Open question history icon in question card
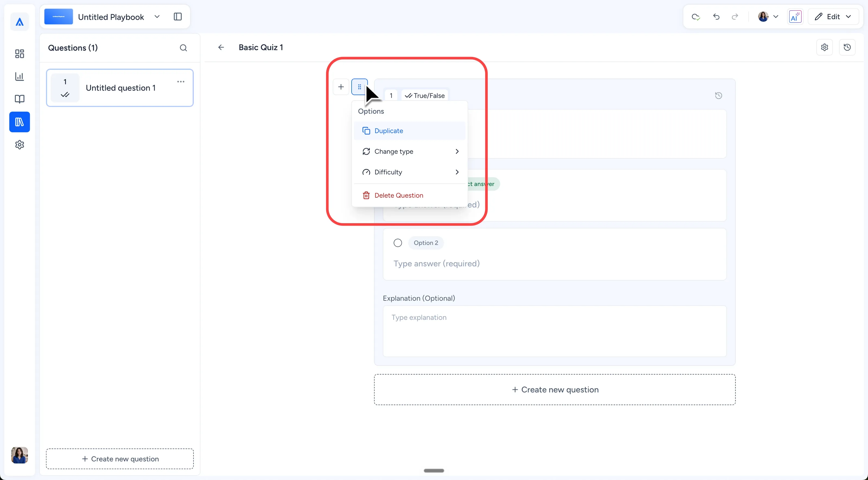Screen dimensions: 868x480 [x=718, y=96]
